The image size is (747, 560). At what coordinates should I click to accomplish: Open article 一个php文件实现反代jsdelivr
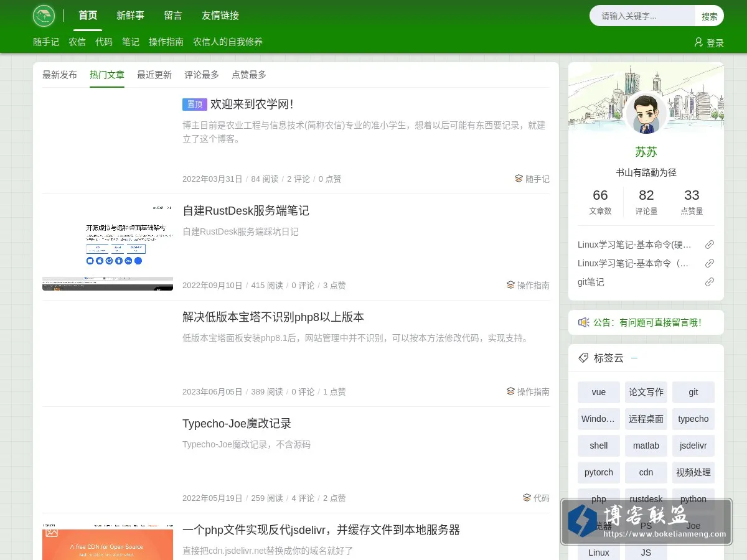[x=321, y=530]
